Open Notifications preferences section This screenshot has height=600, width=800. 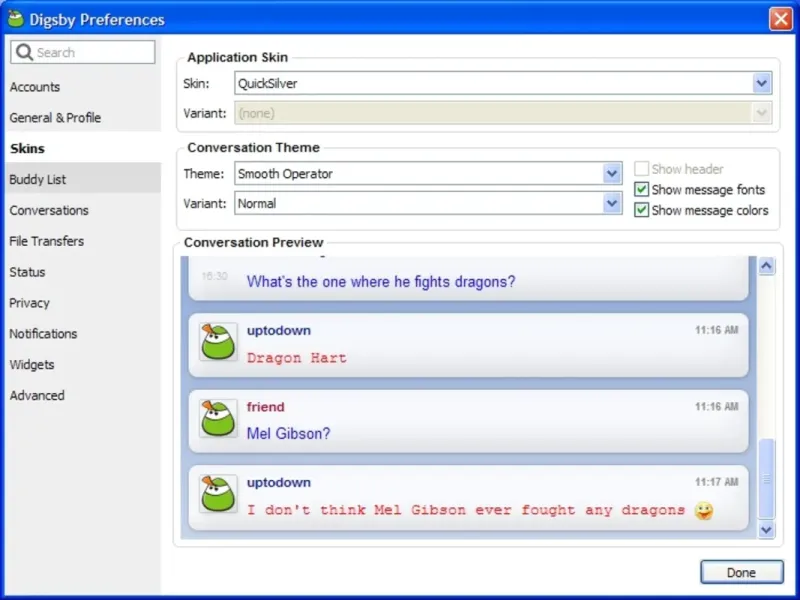(x=83, y=334)
